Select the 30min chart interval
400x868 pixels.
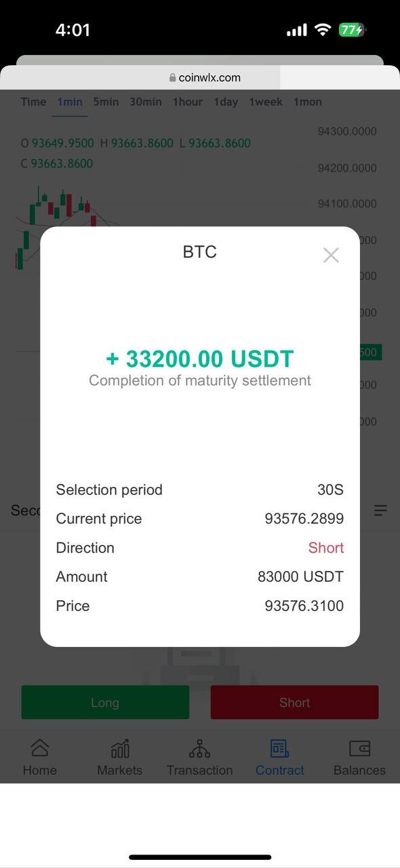point(146,102)
